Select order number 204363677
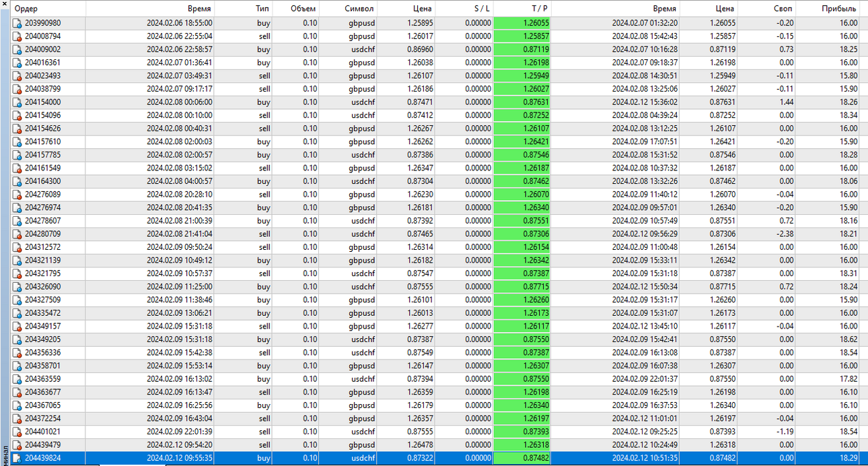 click(x=42, y=392)
